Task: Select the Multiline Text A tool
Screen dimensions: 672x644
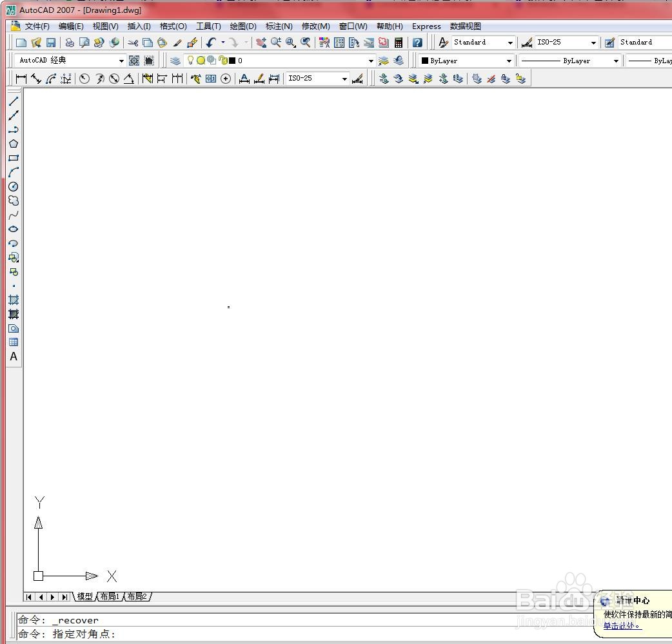Action: 14,356
